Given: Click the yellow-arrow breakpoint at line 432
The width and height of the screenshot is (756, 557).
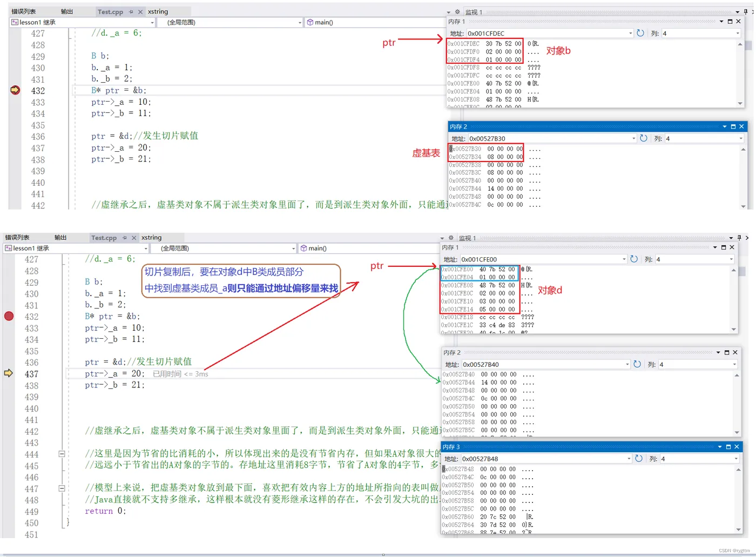Looking at the screenshot, I should [x=15, y=90].
